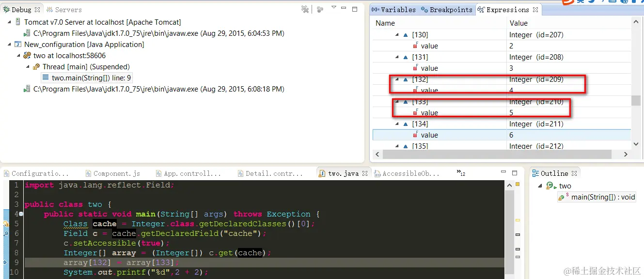Viewport: 644px width, 279px height.
Task: Click the Debug view toolbar icon beside the separator
Action: pyautogui.click(x=320, y=9)
